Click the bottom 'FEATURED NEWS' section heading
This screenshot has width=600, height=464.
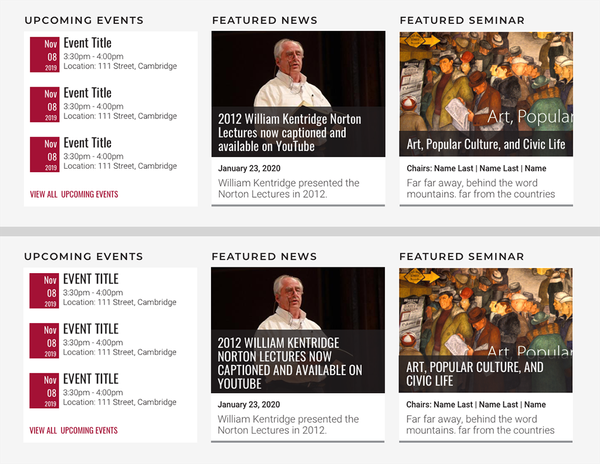264,256
